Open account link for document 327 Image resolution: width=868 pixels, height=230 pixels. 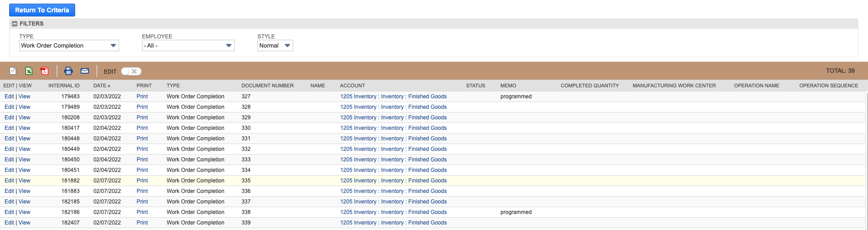point(393,96)
